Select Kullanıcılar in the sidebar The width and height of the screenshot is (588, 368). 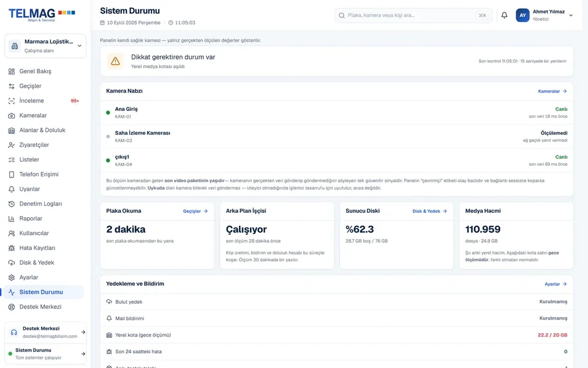tap(43, 233)
